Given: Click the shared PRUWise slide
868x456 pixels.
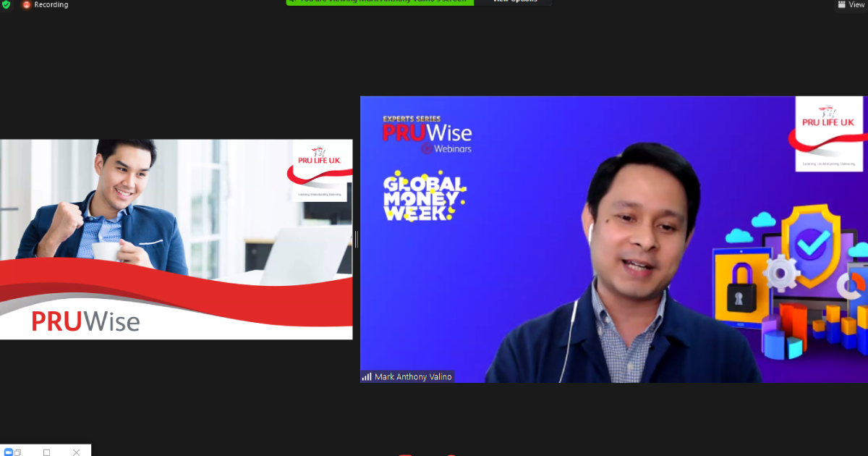Looking at the screenshot, I should point(176,239).
